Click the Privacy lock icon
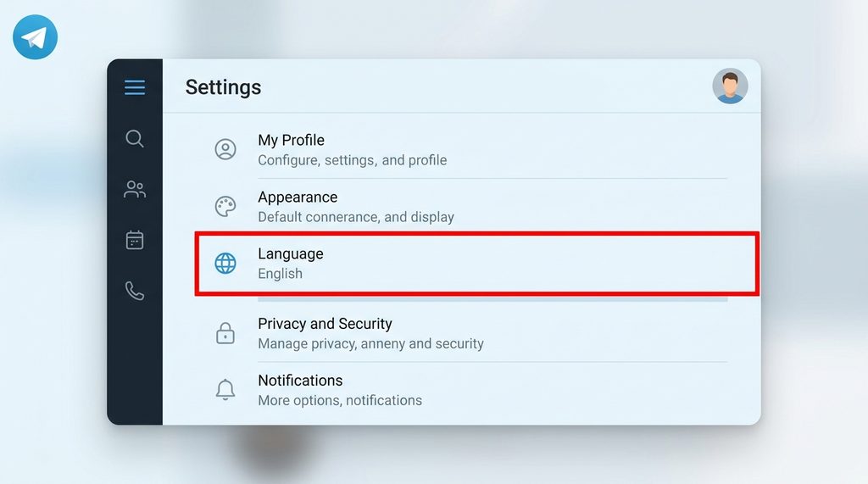The height and width of the screenshot is (484, 868). tap(225, 333)
